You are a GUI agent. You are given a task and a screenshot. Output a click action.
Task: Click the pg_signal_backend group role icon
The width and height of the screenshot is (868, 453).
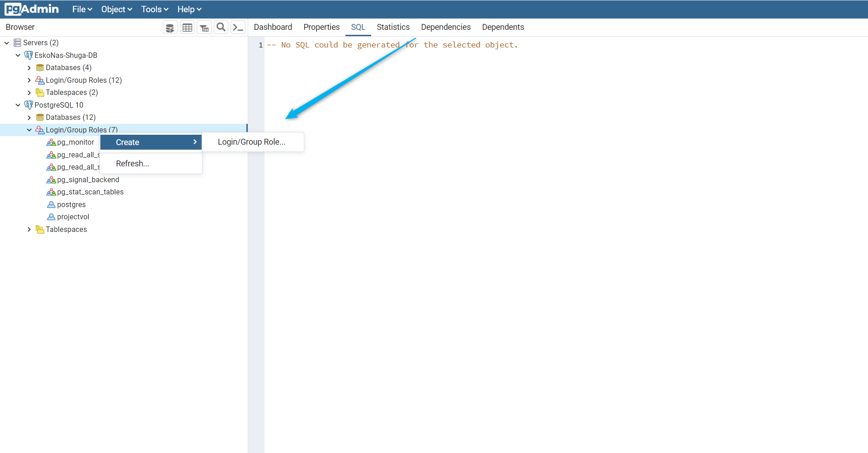(x=51, y=179)
